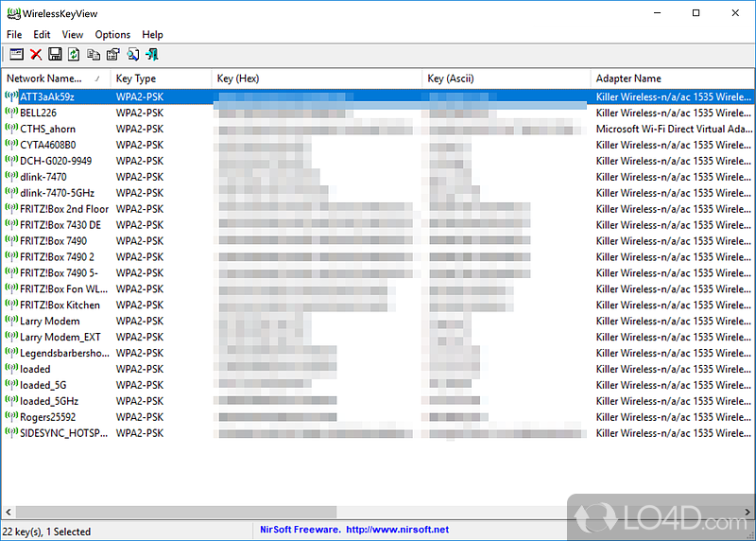Click the WirelessKeyView title bar app icon

click(x=13, y=13)
